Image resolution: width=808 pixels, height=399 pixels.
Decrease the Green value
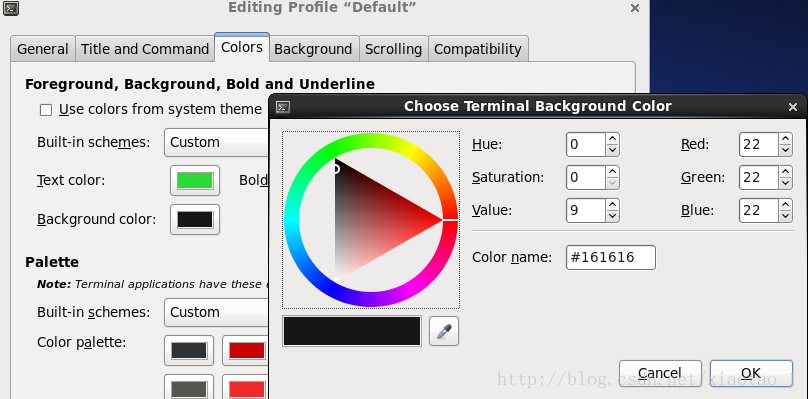coord(785,183)
